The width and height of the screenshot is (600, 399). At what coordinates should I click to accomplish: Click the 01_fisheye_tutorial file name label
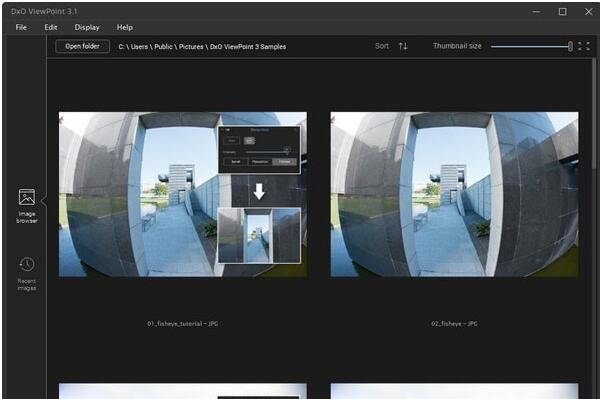click(183, 324)
